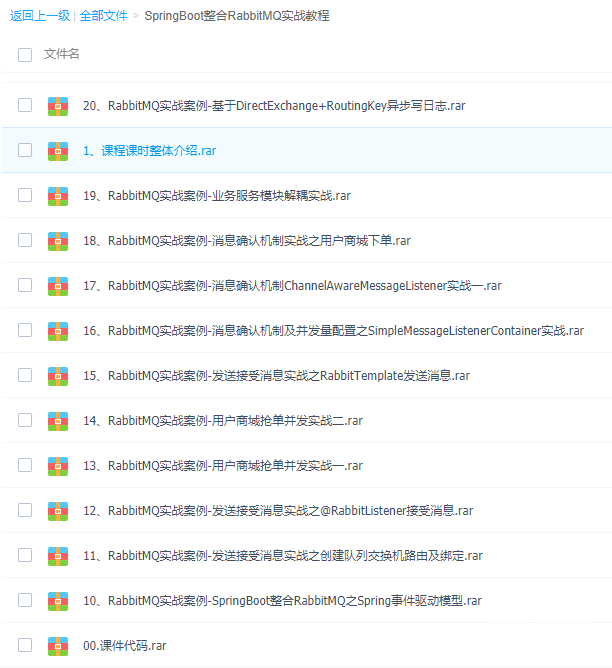
Task: Open 17、消息确认机制ChannelAwareMessageListener实战一.rar
Action: [x=292, y=285]
